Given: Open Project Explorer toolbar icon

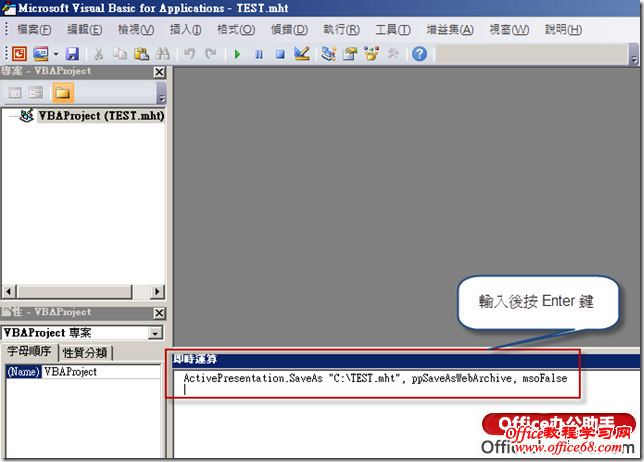Looking at the screenshot, I should point(329,54).
